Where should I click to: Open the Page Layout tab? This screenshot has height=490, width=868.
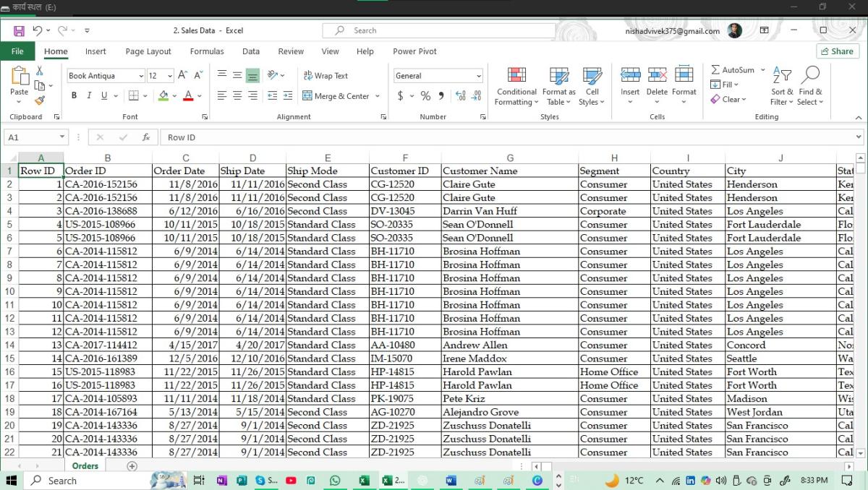point(148,51)
